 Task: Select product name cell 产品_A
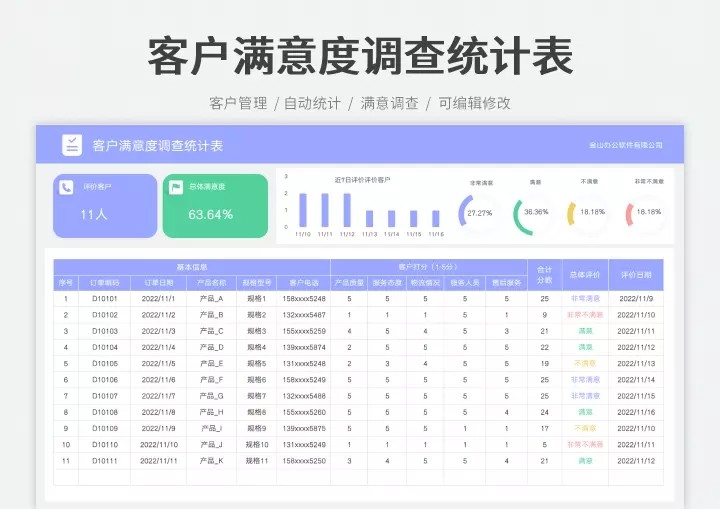click(x=211, y=299)
